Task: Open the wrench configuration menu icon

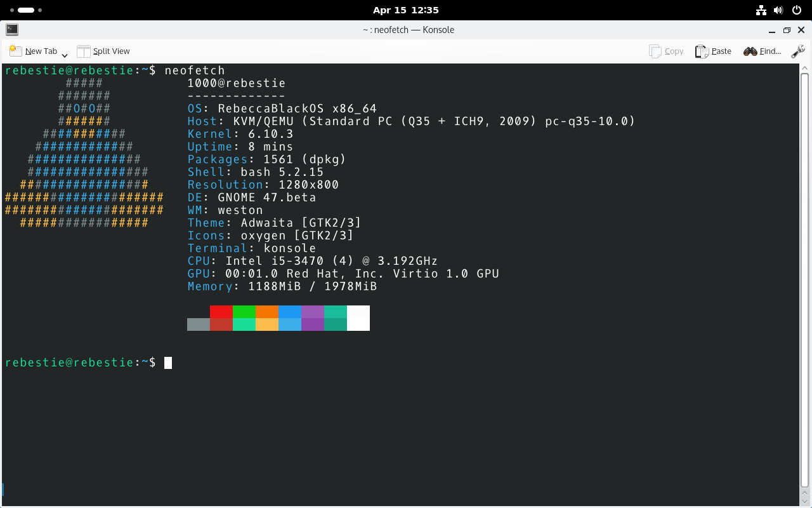Action: pos(798,51)
